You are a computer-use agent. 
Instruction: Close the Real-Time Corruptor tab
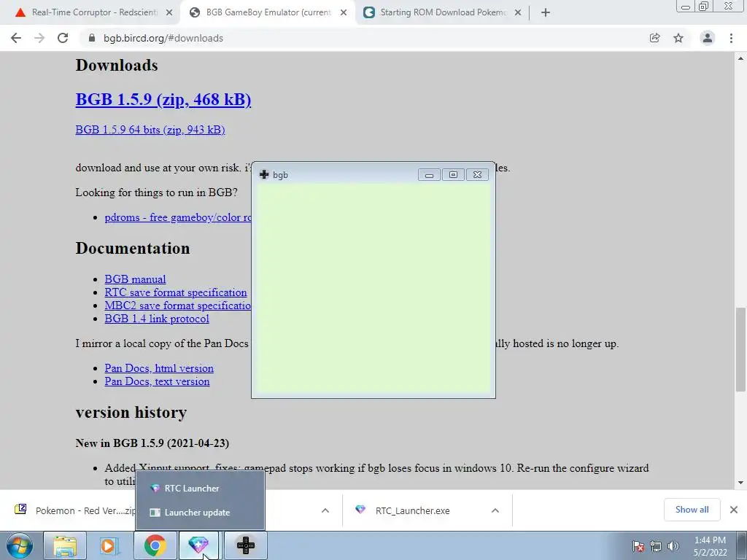point(169,12)
